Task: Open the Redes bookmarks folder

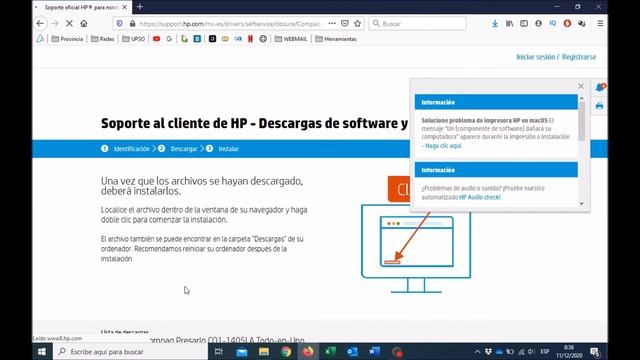Action: pos(102,39)
